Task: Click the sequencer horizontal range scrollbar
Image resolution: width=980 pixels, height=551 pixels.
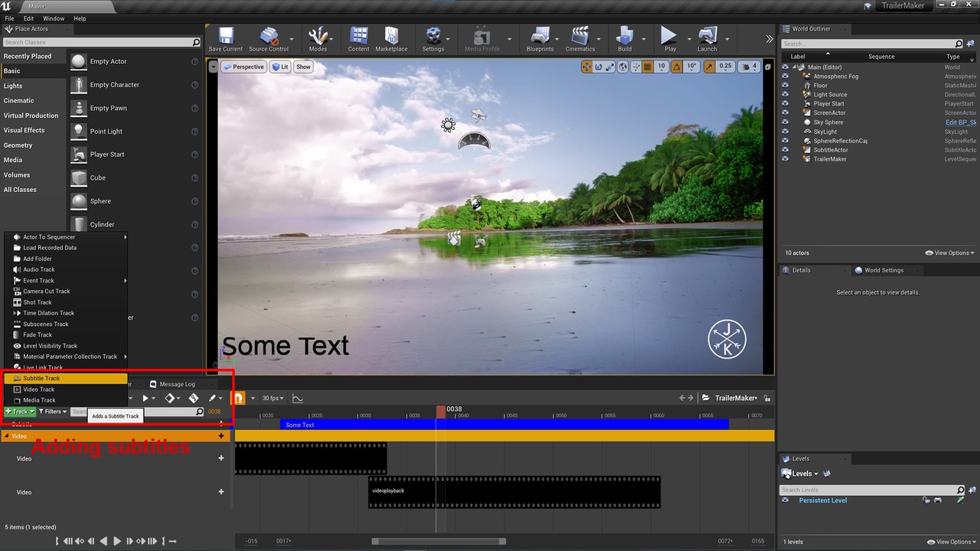Action: (439, 541)
